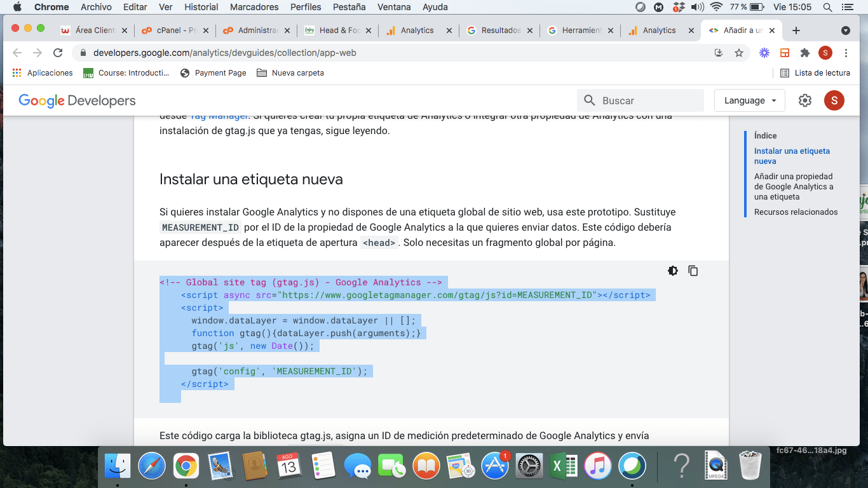Open Calendar from the Dock
This screenshot has width=868, height=488.
pyautogui.click(x=288, y=466)
